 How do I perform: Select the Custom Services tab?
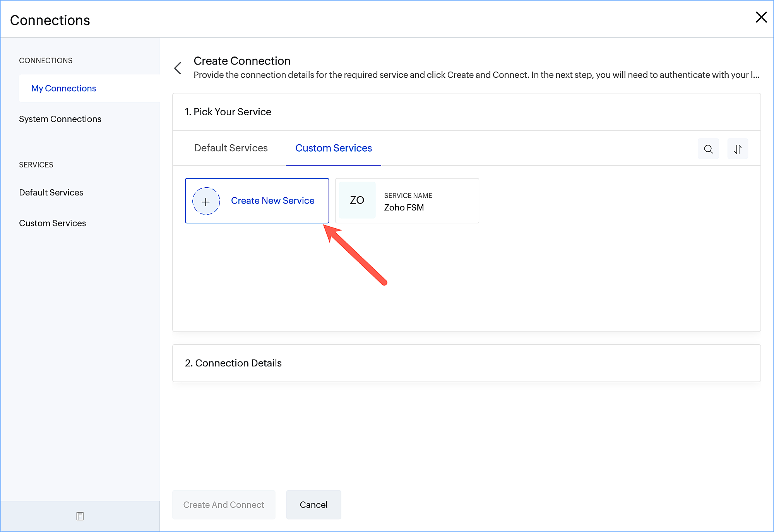coord(333,148)
